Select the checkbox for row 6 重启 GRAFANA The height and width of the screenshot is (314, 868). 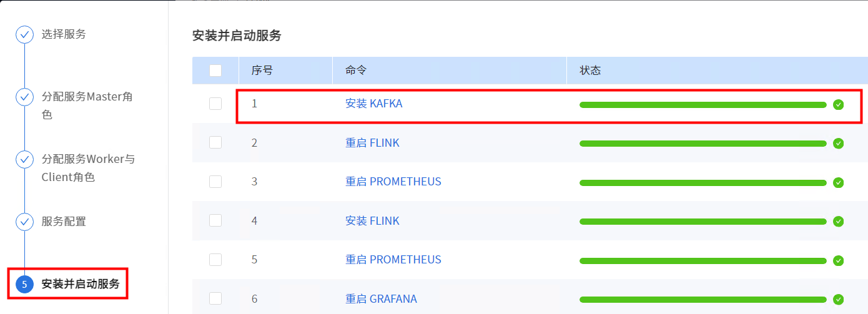coord(215,298)
